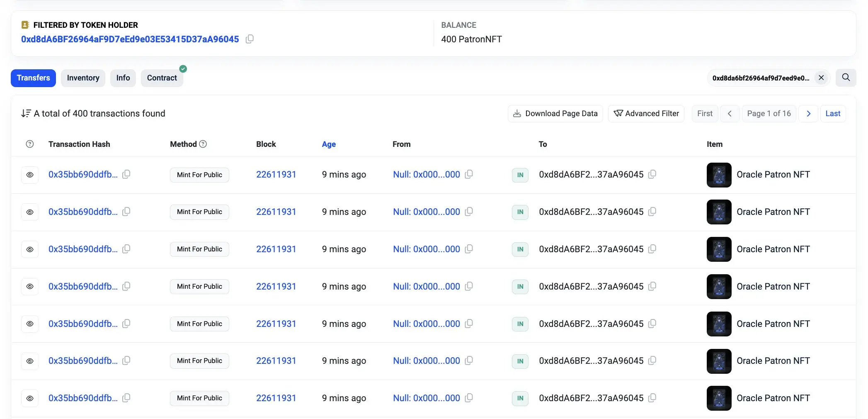Go back using the left pagination chevron

[x=730, y=113]
